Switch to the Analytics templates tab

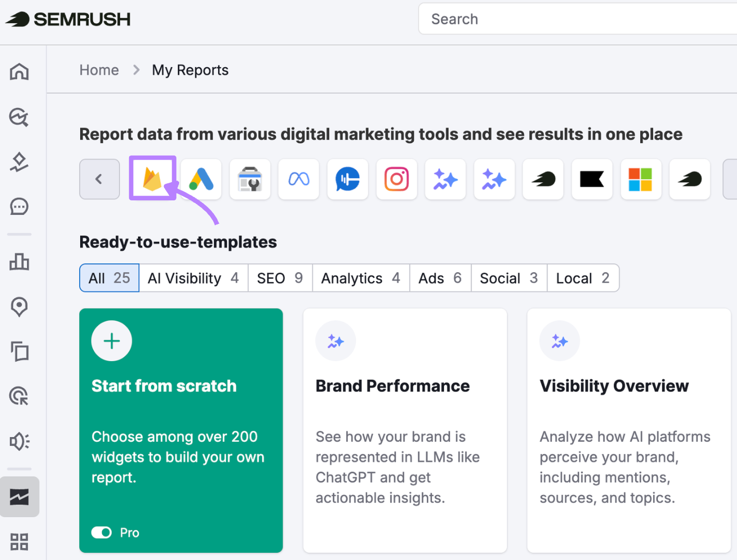tap(361, 278)
